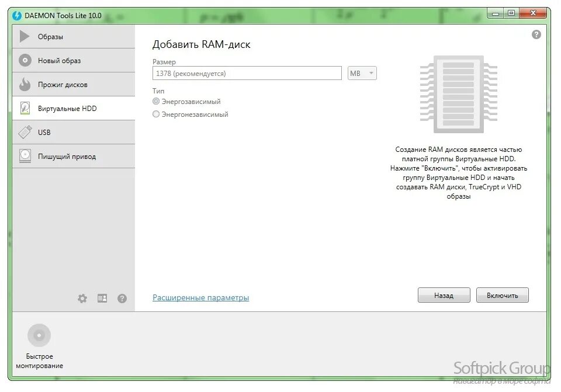Open the MB size unit dropdown

(362, 74)
